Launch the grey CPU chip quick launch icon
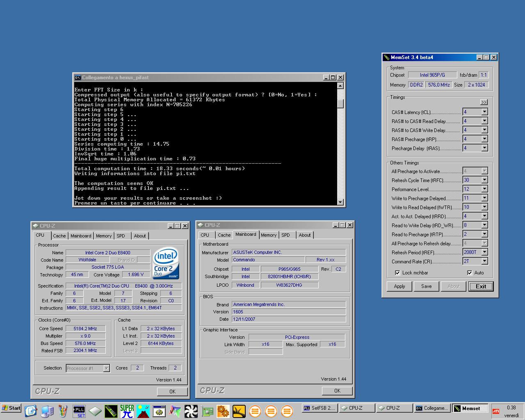 [95, 411]
